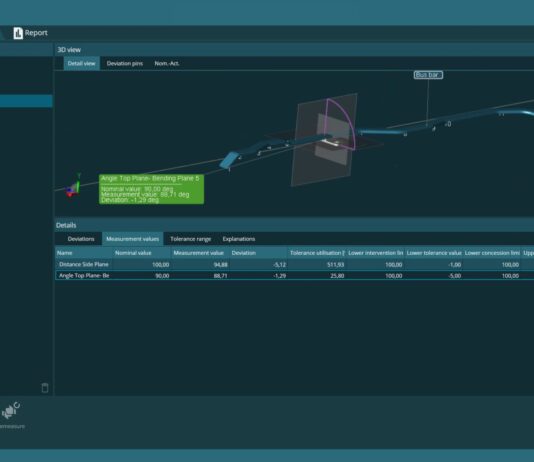Click lower tolerance value -1,00
This screenshot has height=462, width=534.
(x=455, y=265)
